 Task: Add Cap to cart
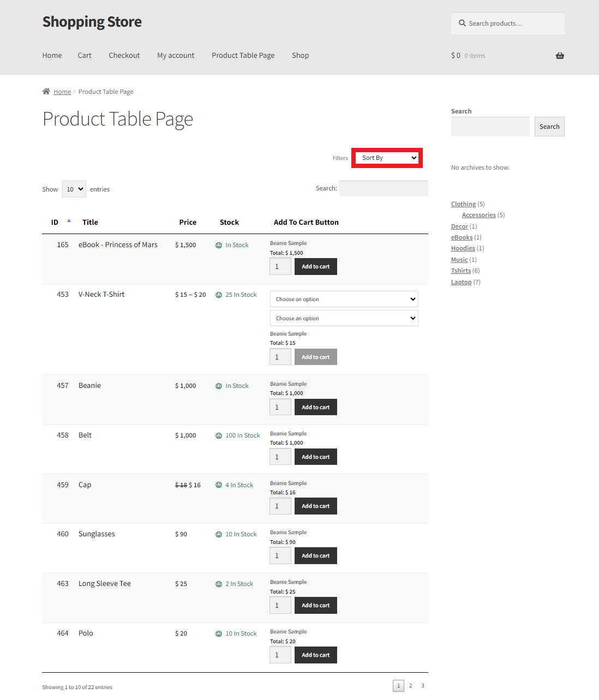[316, 506]
